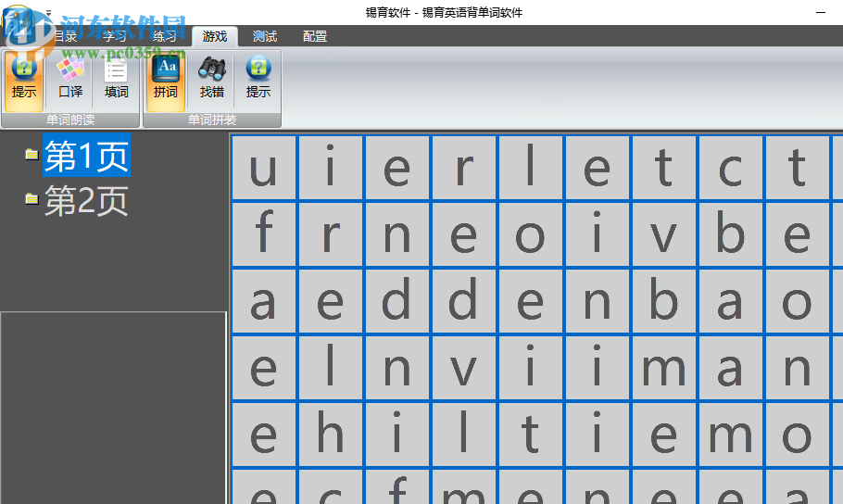Click the 'm' tile in row 'elnviiman'

[663, 368]
